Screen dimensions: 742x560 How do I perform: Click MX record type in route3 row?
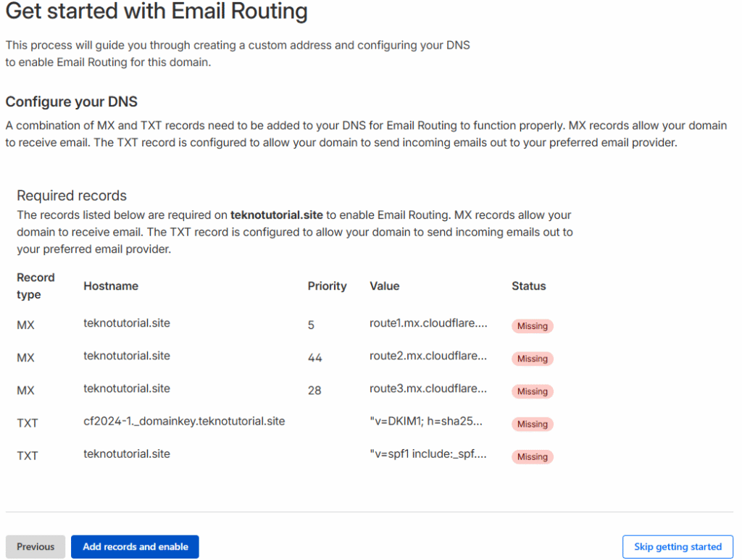click(25, 390)
